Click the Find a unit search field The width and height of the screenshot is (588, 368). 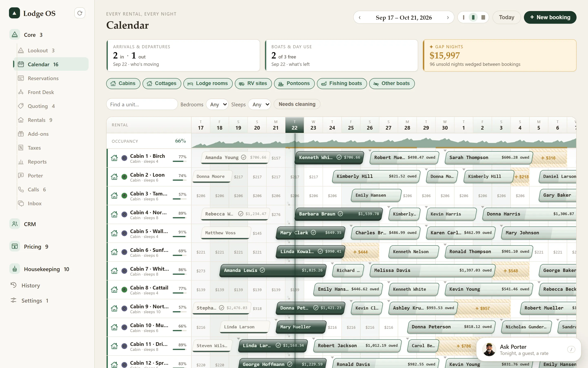(142, 104)
